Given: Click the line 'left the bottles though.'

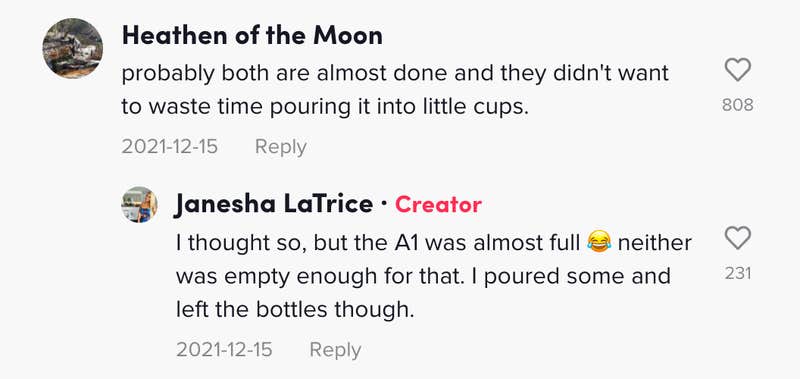Looking at the screenshot, I should (295, 310).
